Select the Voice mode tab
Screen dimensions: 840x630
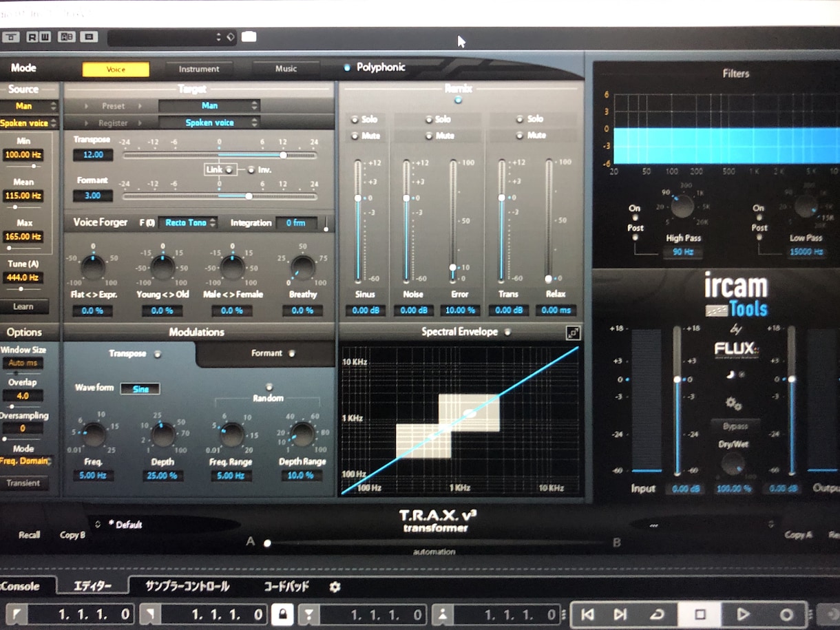pyautogui.click(x=116, y=69)
